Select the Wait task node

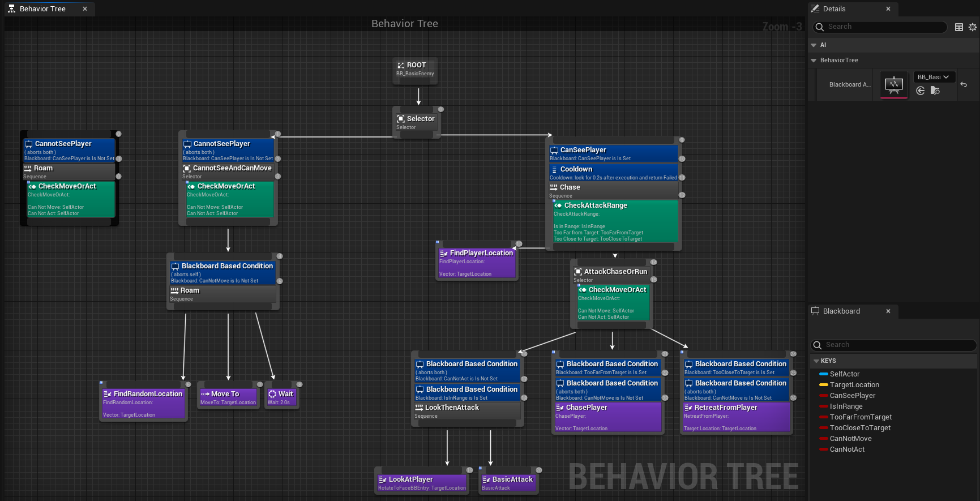pos(281,397)
